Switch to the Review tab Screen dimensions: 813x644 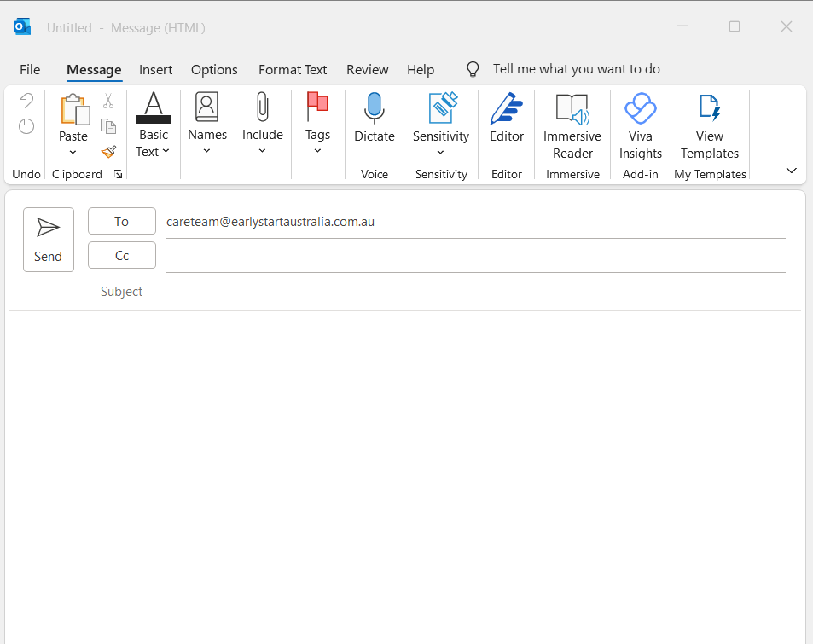[x=367, y=69]
